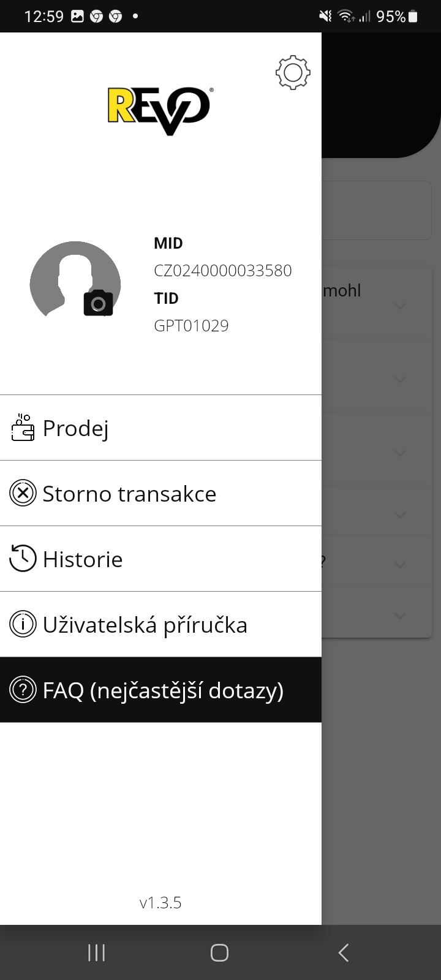Click the clock icon beside Historie
Image resolution: width=441 pixels, height=980 pixels.
tap(23, 559)
